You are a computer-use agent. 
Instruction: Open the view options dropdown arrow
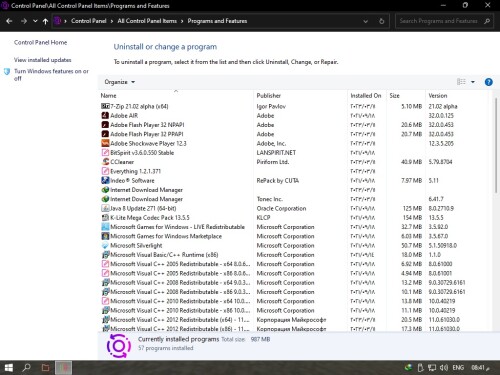pos(473,82)
